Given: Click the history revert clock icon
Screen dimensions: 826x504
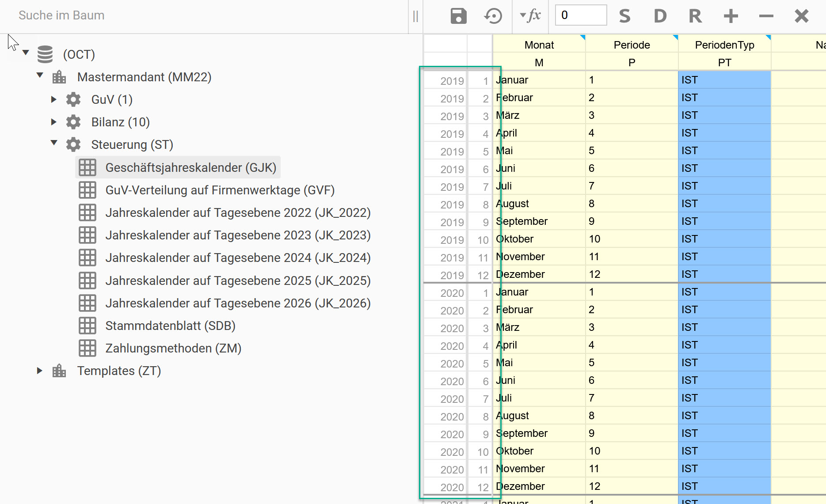Looking at the screenshot, I should [x=493, y=16].
